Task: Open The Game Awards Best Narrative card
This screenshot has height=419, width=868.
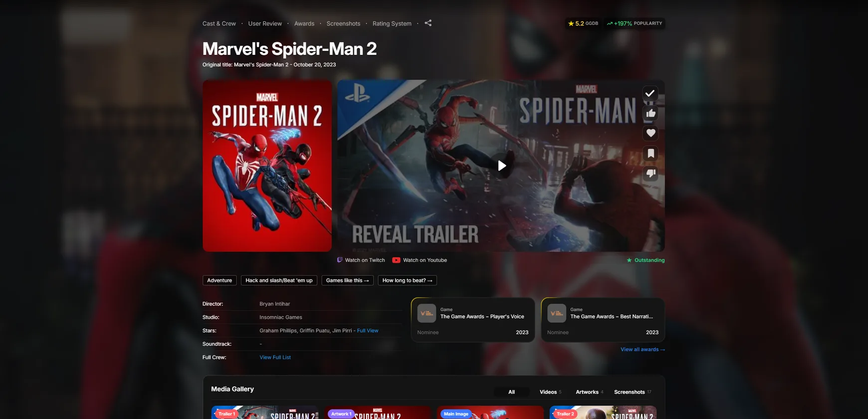Action: (x=603, y=320)
